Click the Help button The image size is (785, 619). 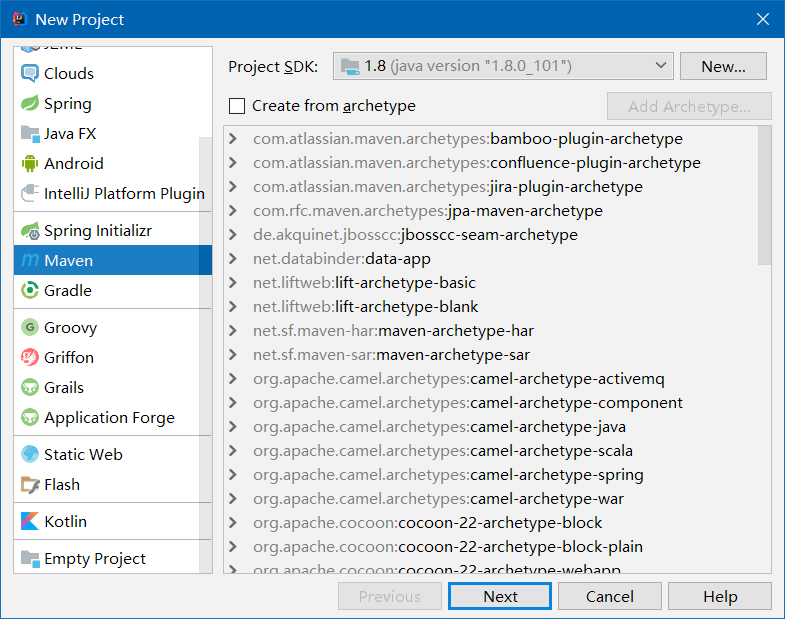pyautogui.click(x=720, y=596)
